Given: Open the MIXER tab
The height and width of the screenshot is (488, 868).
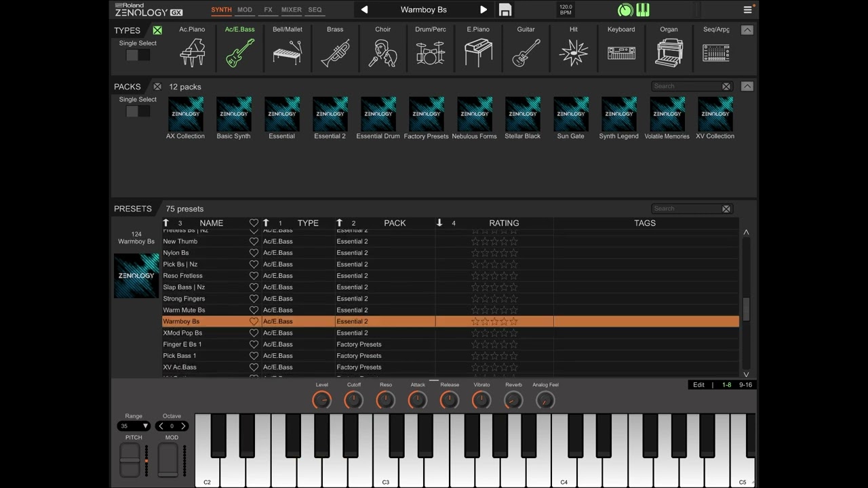Looking at the screenshot, I should (292, 10).
